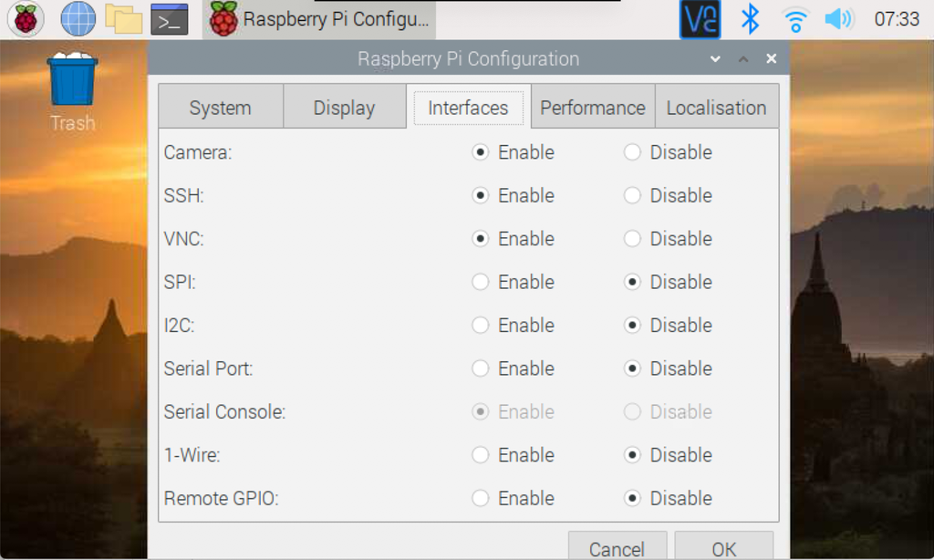Image resolution: width=934 pixels, height=560 pixels.
Task: Open the title bar dropdown chevron
Action: click(715, 57)
